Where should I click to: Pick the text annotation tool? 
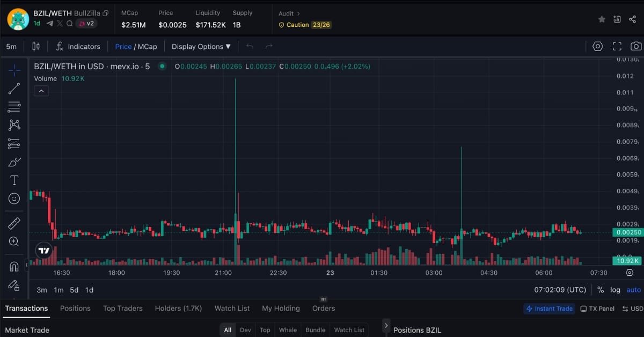pos(14,180)
